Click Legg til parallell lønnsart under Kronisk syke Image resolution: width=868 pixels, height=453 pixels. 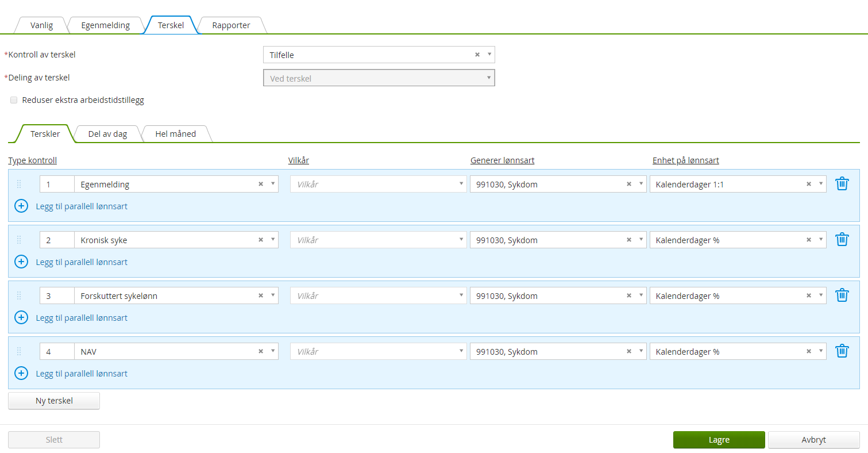pyautogui.click(x=82, y=262)
